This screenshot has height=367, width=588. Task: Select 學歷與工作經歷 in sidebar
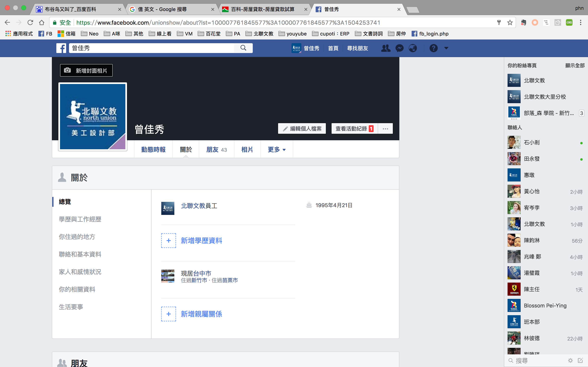(x=80, y=219)
